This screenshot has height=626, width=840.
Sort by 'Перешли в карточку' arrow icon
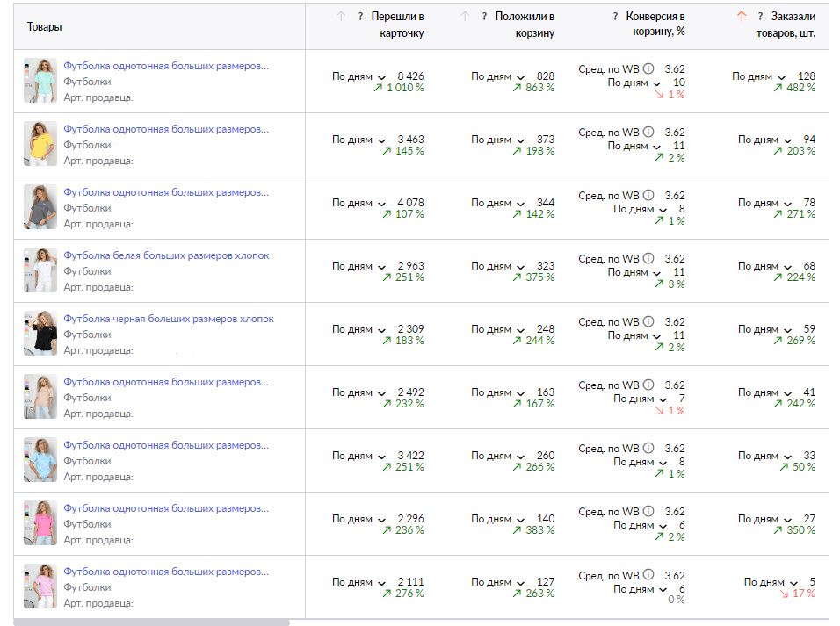341,17
